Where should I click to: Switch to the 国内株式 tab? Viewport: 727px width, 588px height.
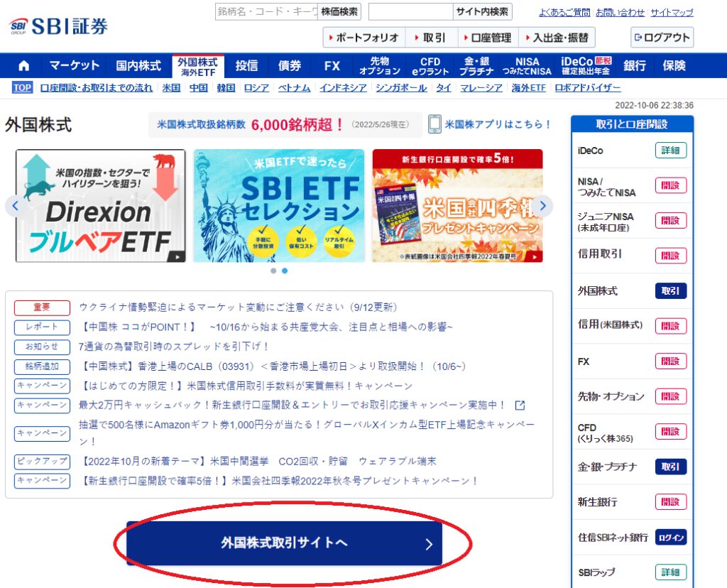[138, 65]
